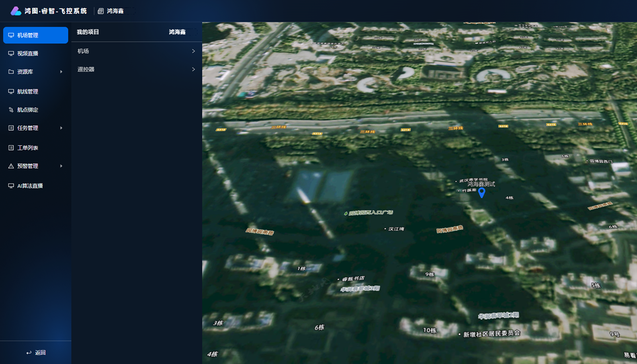Click the 鸿图·睿智 logo icon

tap(16, 11)
